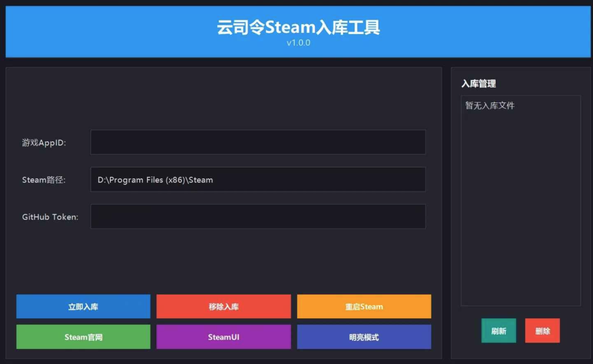Click the 移除入库 (Remove from Library) button

tap(223, 306)
